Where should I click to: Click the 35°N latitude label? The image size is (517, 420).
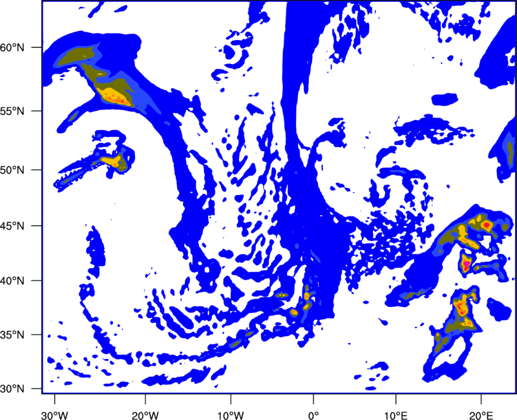click(x=12, y=335)
